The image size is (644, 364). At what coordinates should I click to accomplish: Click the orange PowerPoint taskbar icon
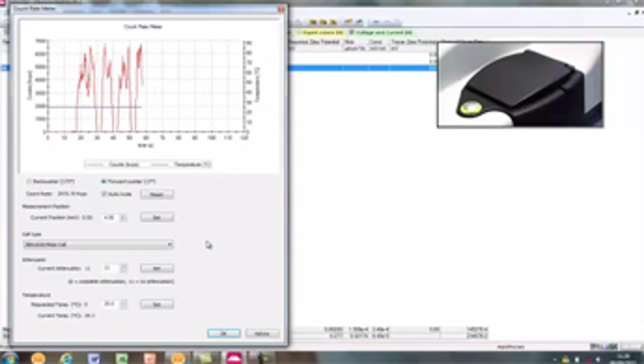click(150, 358)
